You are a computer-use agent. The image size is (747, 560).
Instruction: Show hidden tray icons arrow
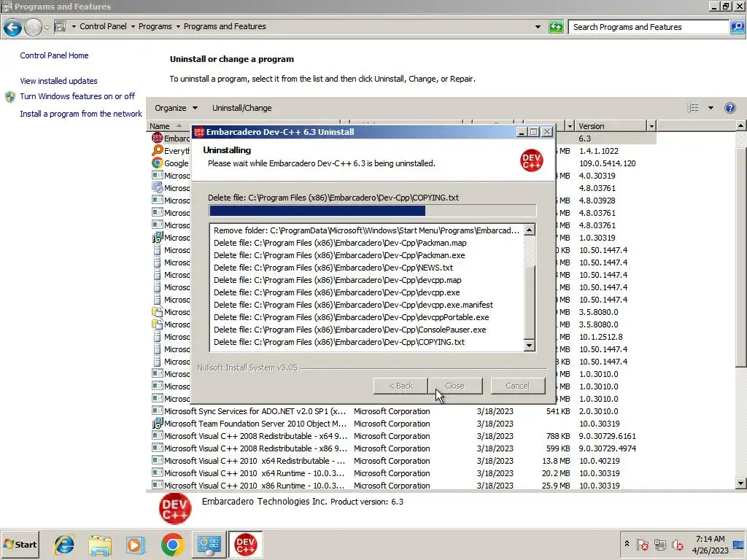[x=627, y=544]
